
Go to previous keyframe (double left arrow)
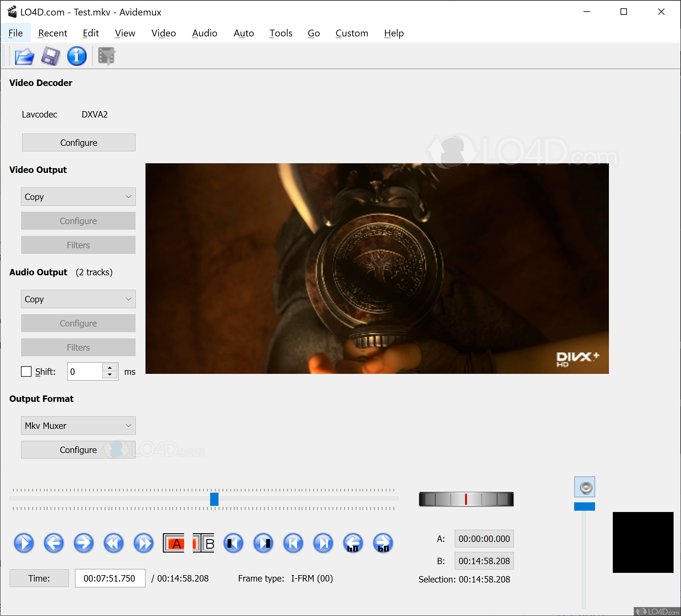tap(114, 543)
